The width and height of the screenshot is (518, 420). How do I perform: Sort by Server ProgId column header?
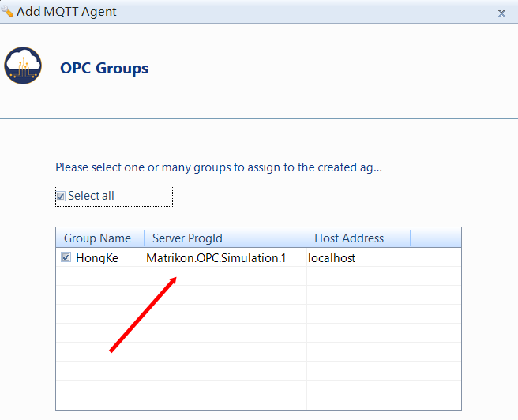(x=225, y=238)
